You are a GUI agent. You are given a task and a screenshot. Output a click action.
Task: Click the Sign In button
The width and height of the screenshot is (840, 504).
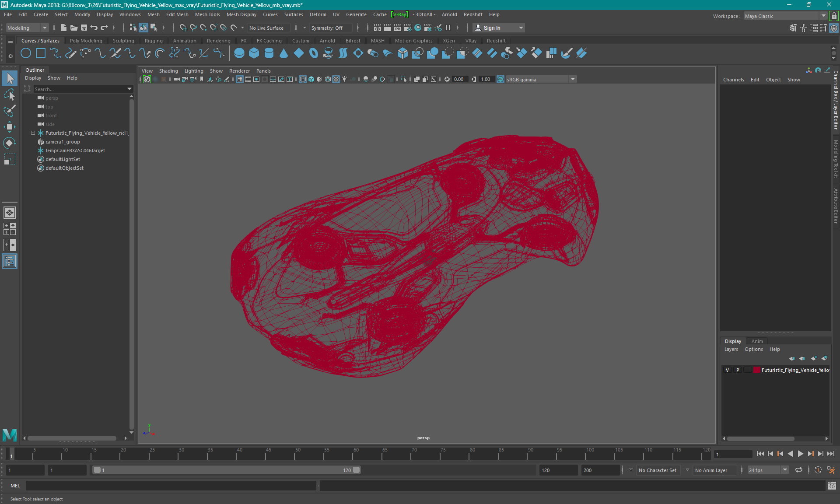[x=492, y=28]
